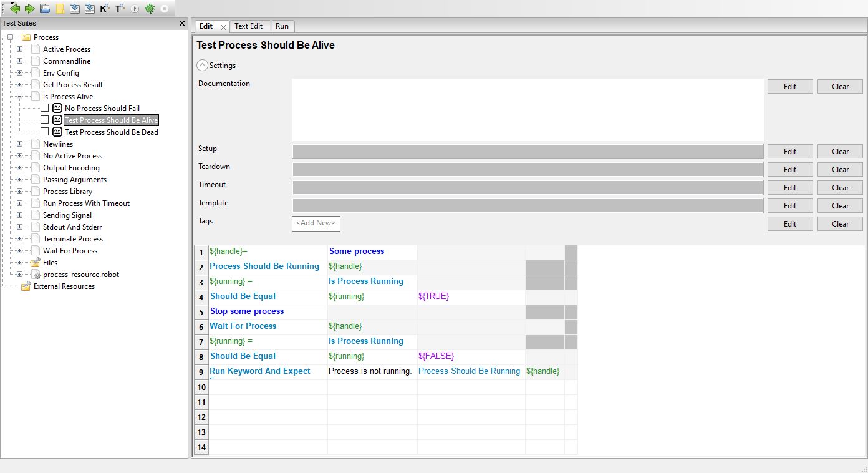The image size is (868, 473).
Task: Open directory via yellow folder icon
Action: click(60, 9)
